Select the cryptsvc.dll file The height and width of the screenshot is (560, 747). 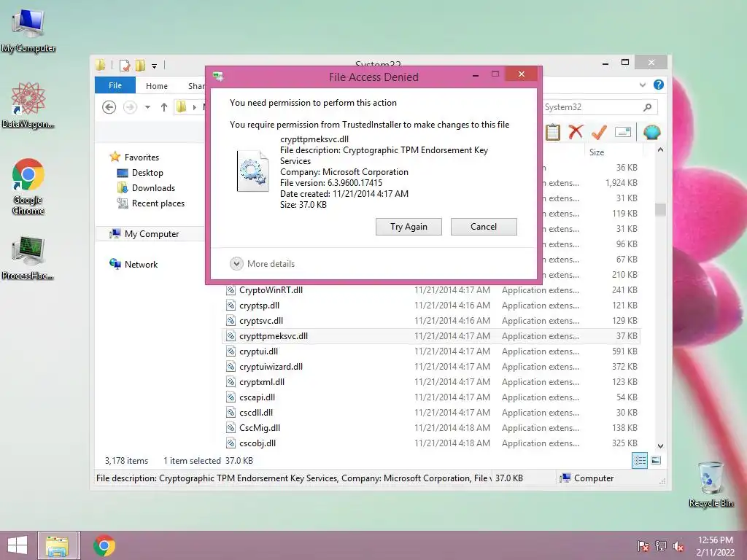[430, 321]
